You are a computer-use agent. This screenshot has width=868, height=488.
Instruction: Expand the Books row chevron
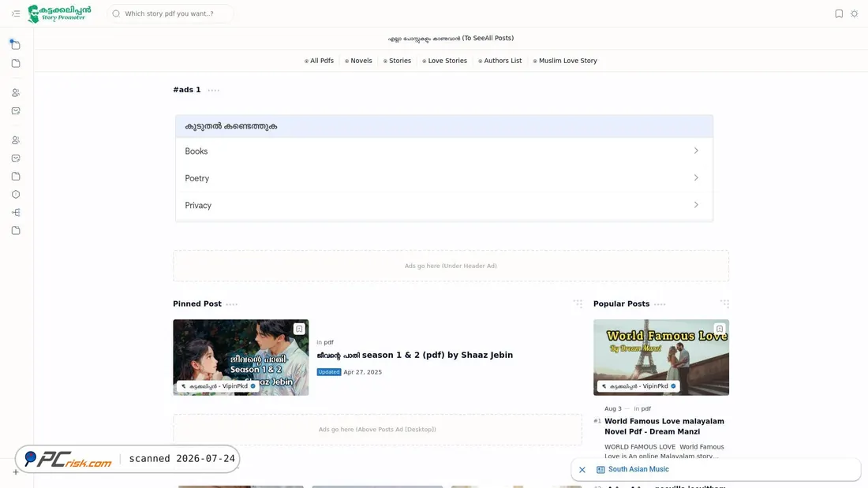696,151
